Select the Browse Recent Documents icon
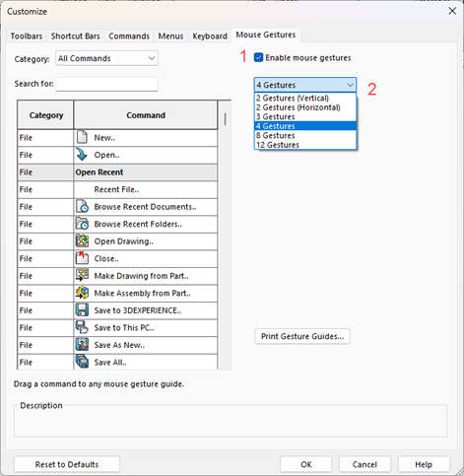Image resolution: width=464 pixels, height=476 pixels. coord(82,207)
